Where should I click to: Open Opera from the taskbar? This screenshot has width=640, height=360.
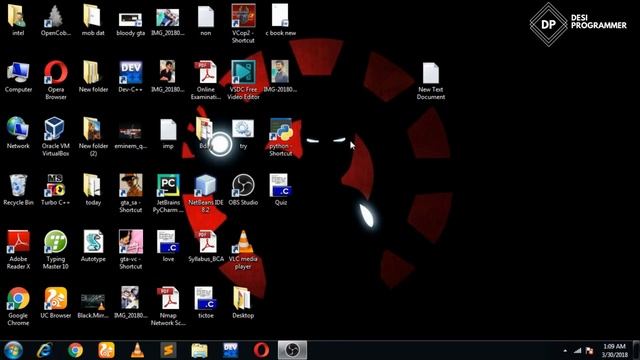(261, 351)
